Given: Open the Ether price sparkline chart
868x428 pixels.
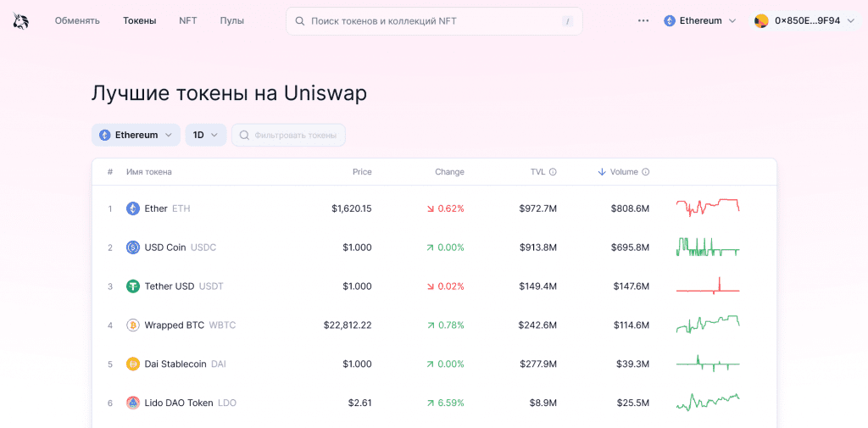Looking at the screenshot, I should pyautogui.click(x=708, y=208).
